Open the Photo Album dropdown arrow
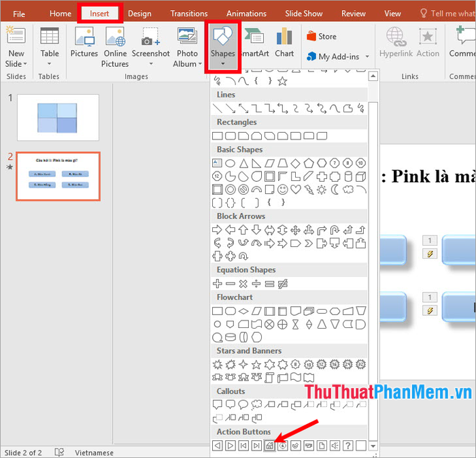The image size is (476, 458). 201,64
